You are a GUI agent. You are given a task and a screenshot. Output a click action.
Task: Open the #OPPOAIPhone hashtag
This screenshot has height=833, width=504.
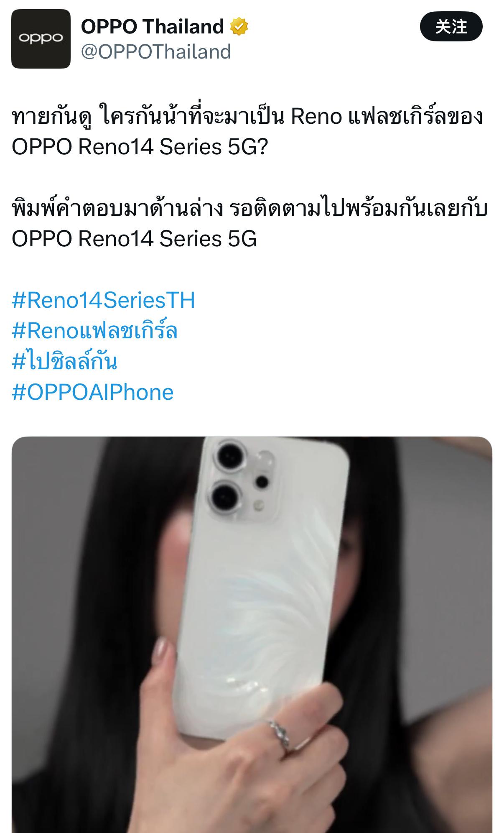pos(93,392)
